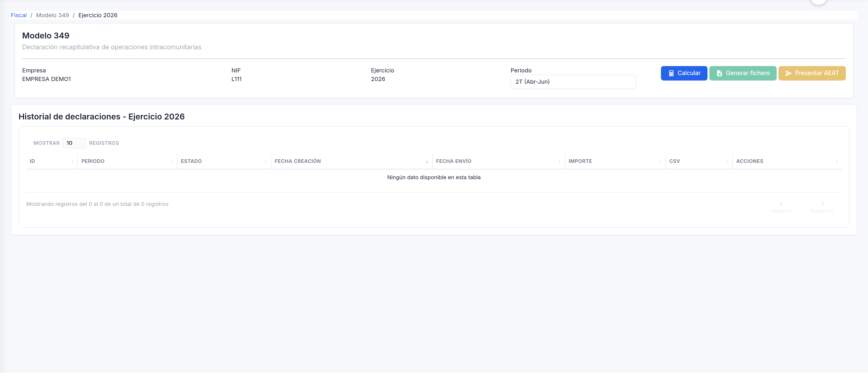Go to Fiscal breadcrumb link

(19, 15)
